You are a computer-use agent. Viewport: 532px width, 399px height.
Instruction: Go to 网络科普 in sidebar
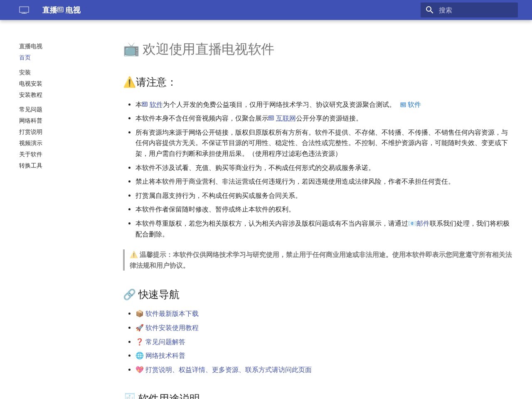(31, 121)
